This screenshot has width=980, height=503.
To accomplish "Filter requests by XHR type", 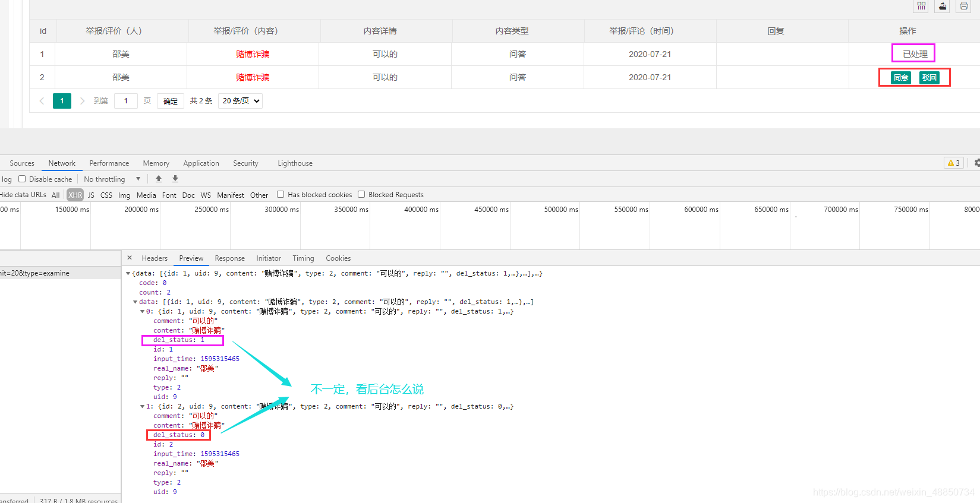I will point(75,195).
